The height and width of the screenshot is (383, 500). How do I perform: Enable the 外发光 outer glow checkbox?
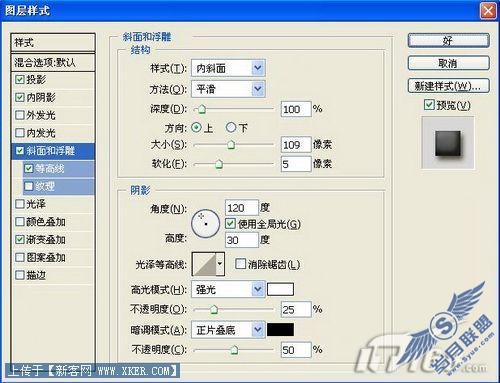[x=20, y=115]
